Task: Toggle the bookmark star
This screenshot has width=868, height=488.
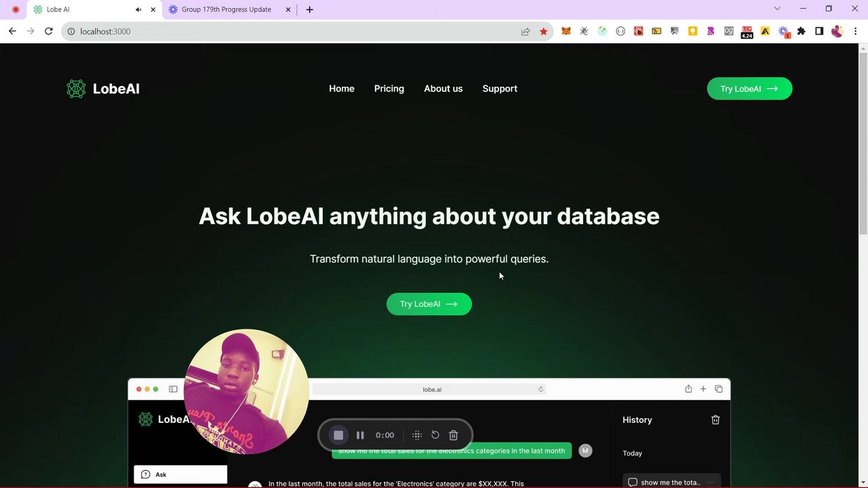Action: 543,31
